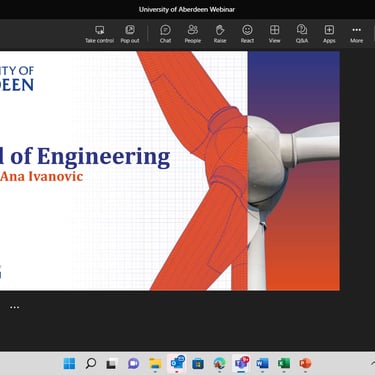Click the ellipsis below the shared slide
Image resolution: width=375 pixels, height=375 pixels.
pyautogui.click(x=14, y=307)
